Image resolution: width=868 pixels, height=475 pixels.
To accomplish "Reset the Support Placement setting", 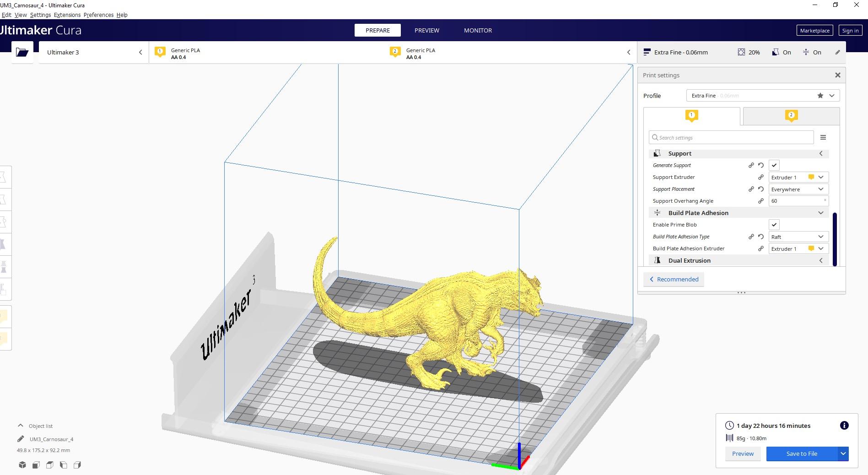I will coord(761,189).
